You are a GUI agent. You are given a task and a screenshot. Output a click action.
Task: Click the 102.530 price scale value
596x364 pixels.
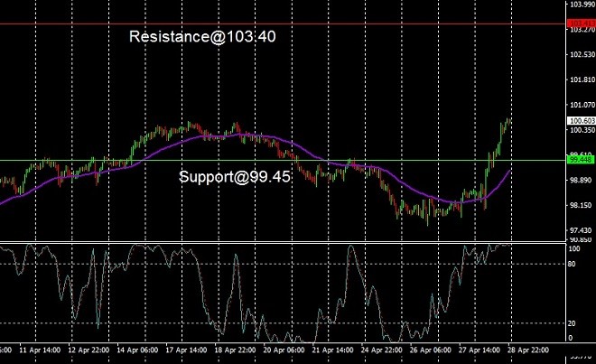[x=582, y=54]
